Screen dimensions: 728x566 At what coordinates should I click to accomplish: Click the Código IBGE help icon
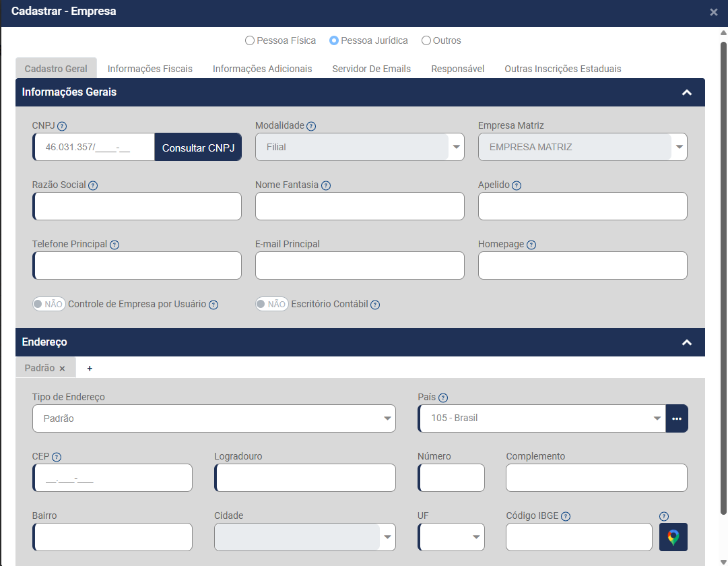coord(566,516)
